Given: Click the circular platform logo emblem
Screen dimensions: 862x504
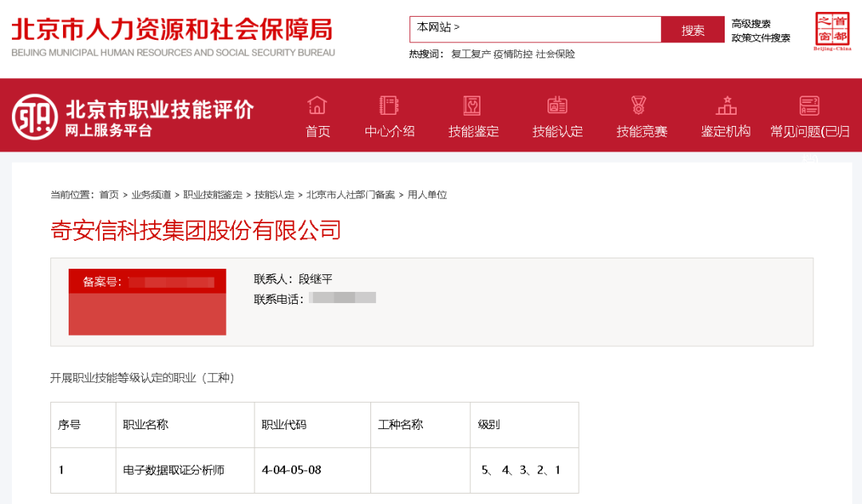Looking at the screenshot, I should pyautogui.click(x=35, y=116).
